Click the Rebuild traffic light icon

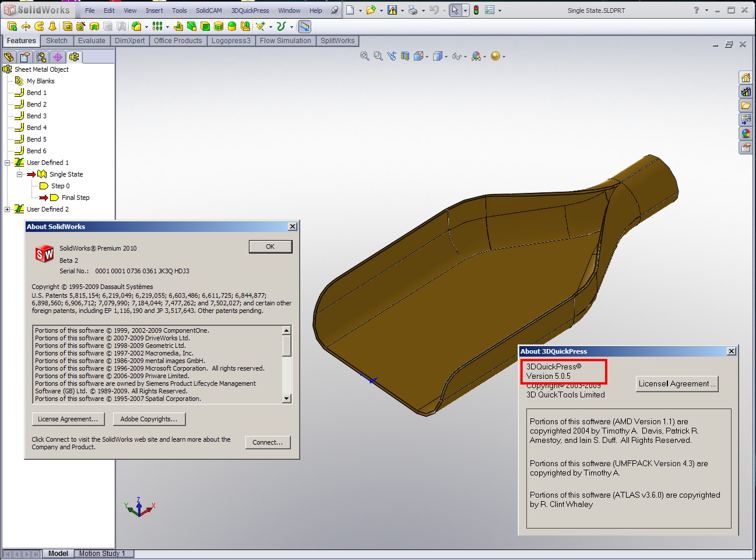click(476, 10)
